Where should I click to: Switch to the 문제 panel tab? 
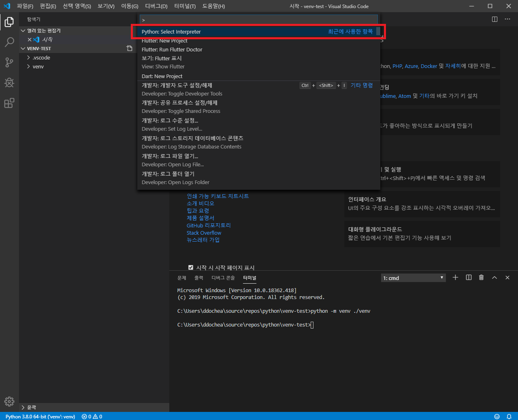coord(182,278)
